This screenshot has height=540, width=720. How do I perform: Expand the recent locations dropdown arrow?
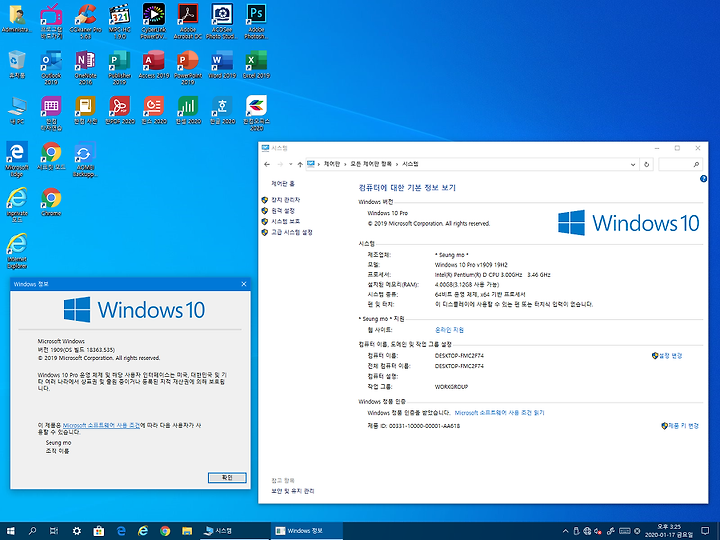[290, 164]
